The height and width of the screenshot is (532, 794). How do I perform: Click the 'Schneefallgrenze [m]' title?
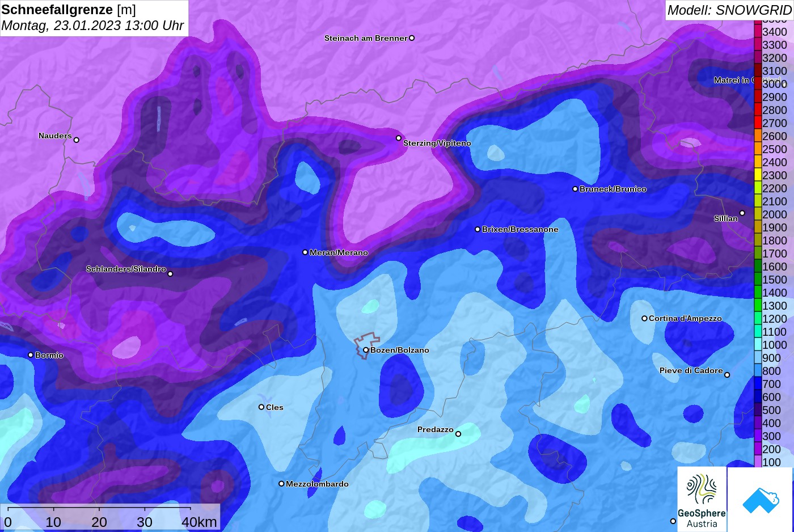[x=69, y=10]
